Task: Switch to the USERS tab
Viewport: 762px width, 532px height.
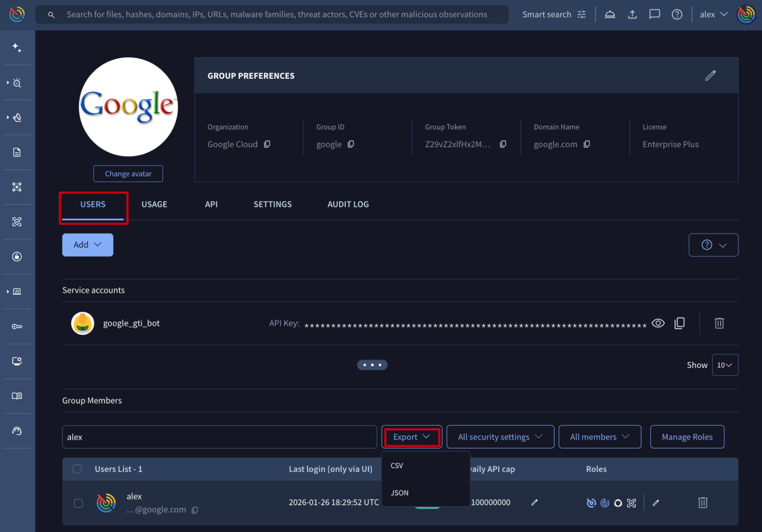Action: [93, 204]
